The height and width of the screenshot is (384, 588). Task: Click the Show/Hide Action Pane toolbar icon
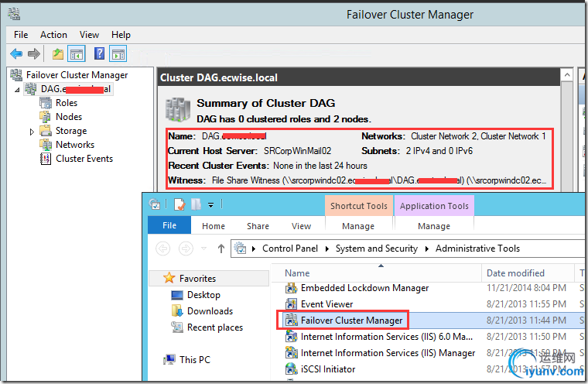click(x=118, y=53)
